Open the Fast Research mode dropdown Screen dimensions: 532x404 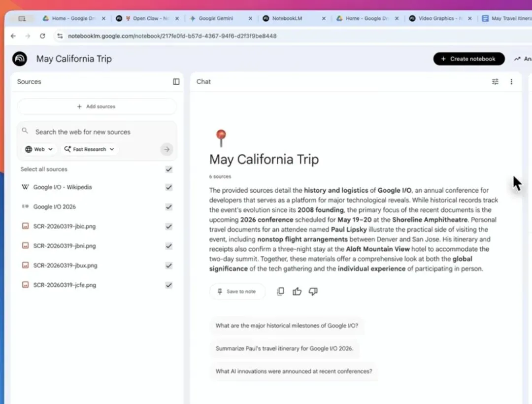[89, 149]
